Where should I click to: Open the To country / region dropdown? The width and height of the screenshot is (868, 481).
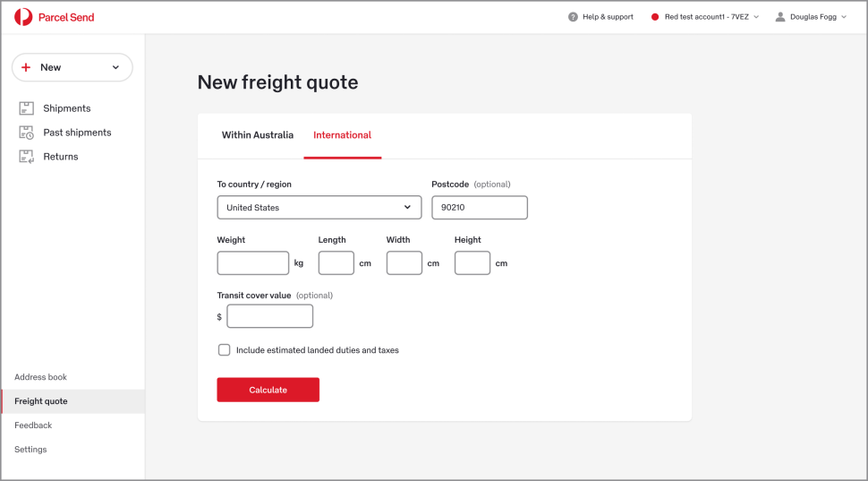319,208
